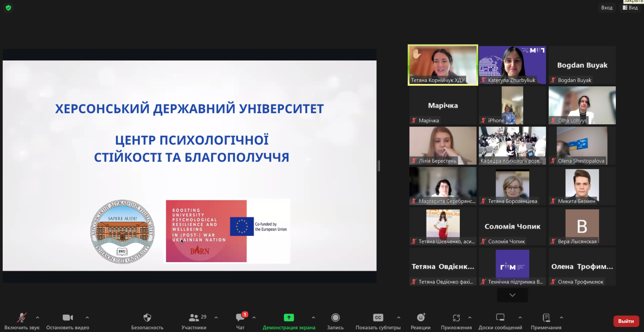Click the red Выйти leave button
Screen dimensions: 644x332
pyautogui.click(x=626, y=321)
